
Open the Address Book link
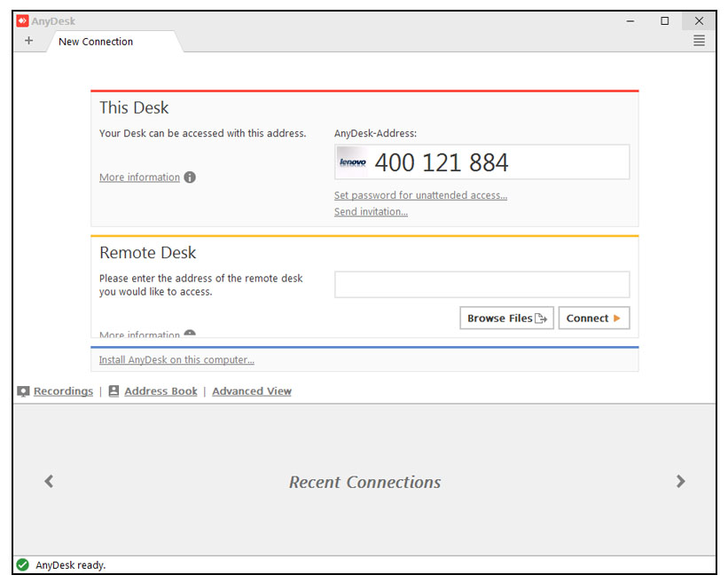(x=160, y=391)
